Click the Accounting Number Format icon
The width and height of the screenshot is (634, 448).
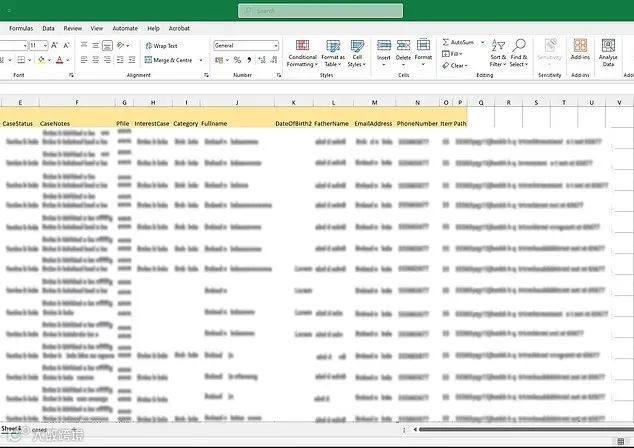click(x=219, y=60)
